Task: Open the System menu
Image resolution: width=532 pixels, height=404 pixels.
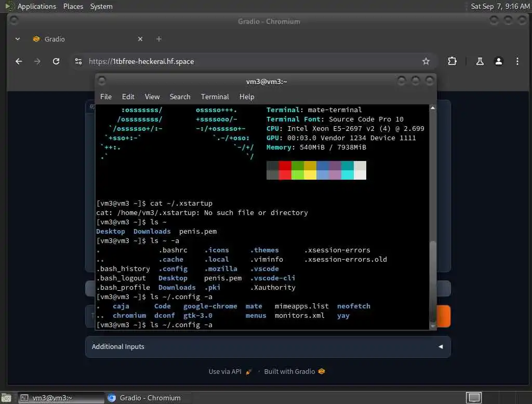Action: (x=101, y=6)
